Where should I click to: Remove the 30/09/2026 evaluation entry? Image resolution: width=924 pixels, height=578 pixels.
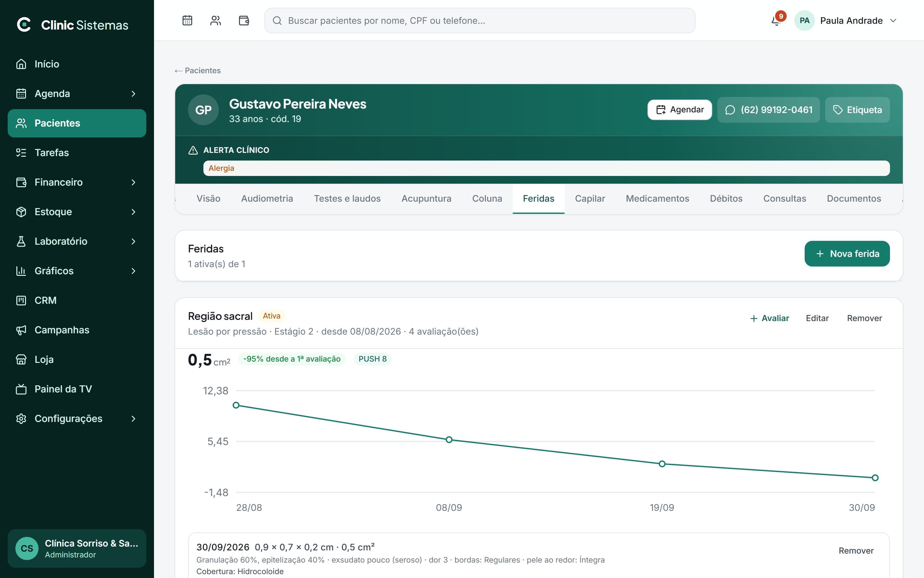856,550
